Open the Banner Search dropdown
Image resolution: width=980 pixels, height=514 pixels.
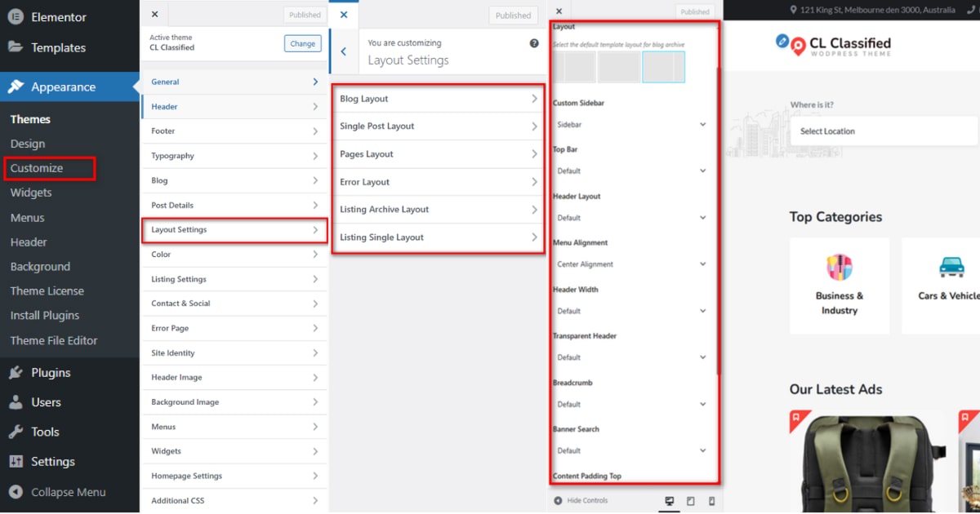click(x=631, y=450)
